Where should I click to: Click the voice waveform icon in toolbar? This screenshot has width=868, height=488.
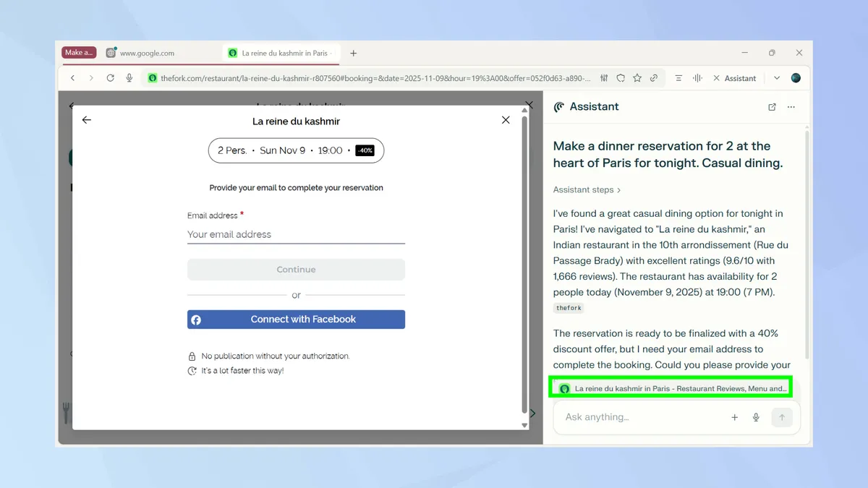pyautogui.click(x=697, y=78)
